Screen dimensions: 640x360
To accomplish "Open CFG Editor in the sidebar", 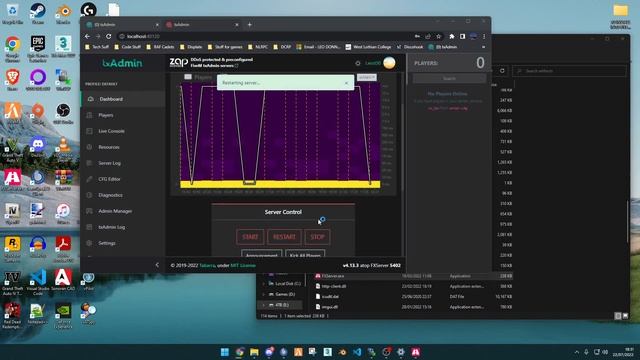I will pos(123,179).
